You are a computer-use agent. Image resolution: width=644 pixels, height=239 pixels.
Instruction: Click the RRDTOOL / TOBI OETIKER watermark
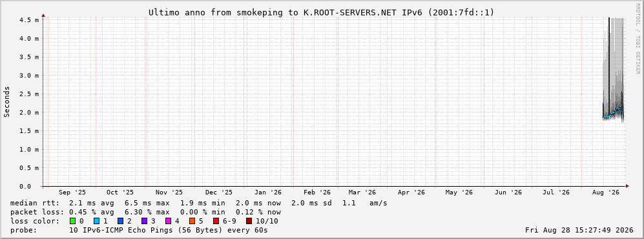coord(638,38)
